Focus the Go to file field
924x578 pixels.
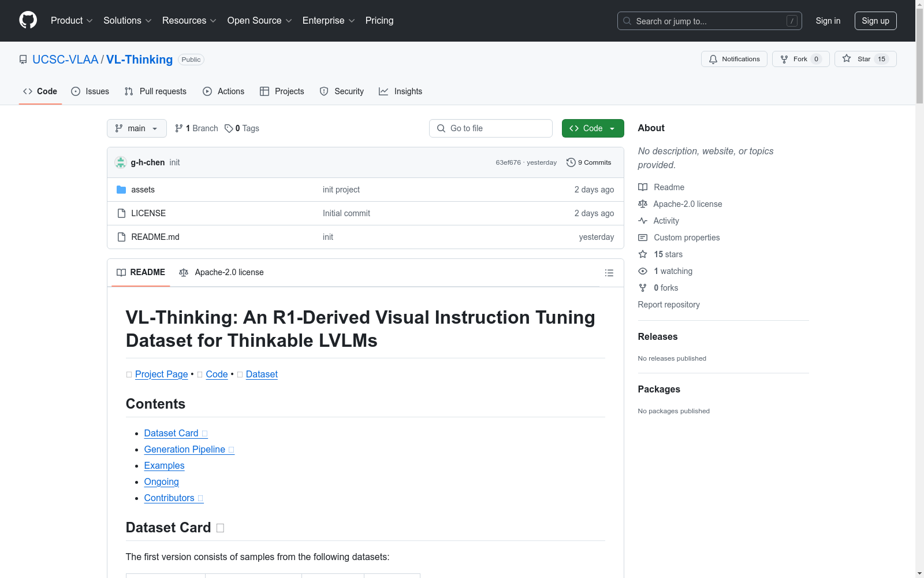491,128
